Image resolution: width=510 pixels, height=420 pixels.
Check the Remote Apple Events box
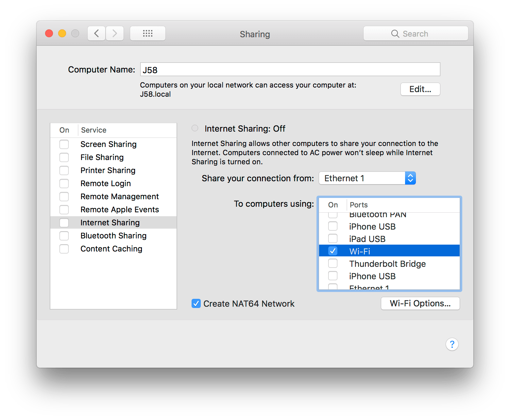(64, 210)
